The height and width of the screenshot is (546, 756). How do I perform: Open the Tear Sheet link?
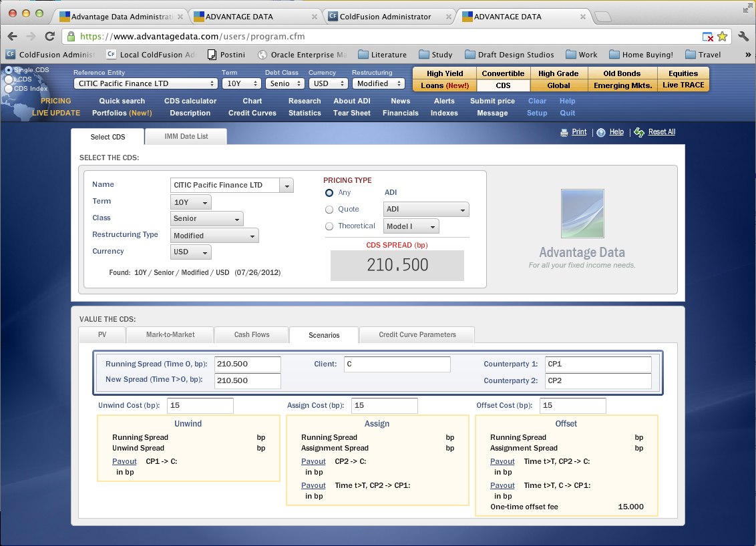click(x=351, y=113)
